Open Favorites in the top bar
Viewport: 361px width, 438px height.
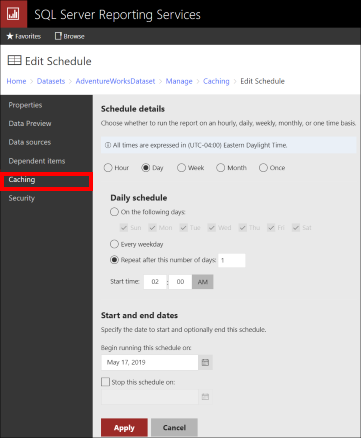click(24, 36)
